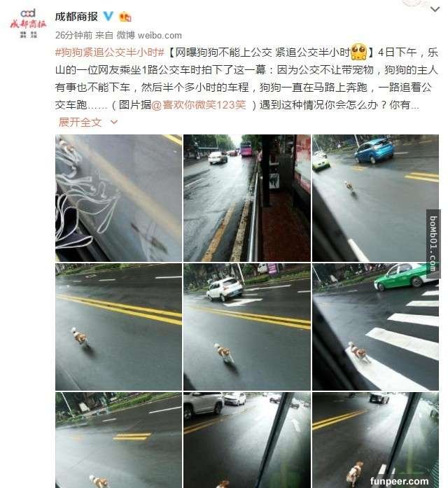Open photo with blue car and dog
This screenshot has width=448, height=488.
375,198
